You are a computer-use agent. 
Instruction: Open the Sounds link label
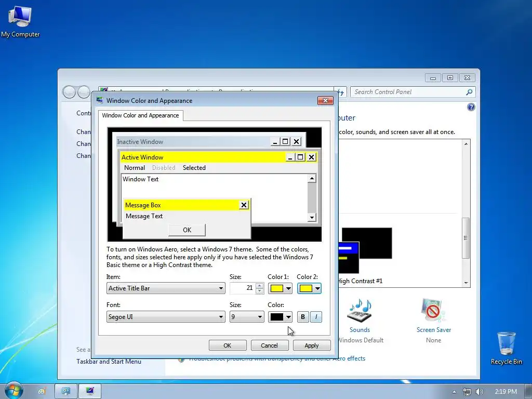(x=360, y=330)
